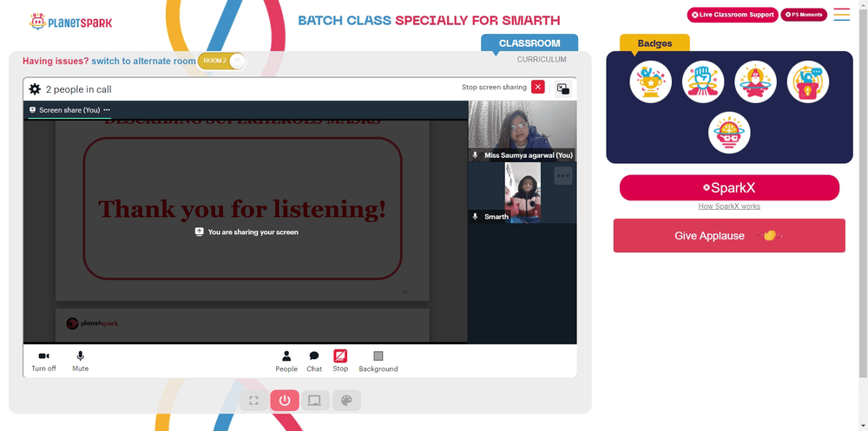
Task: Select the wizard gnome star badge
Action: tap(755, 82)
